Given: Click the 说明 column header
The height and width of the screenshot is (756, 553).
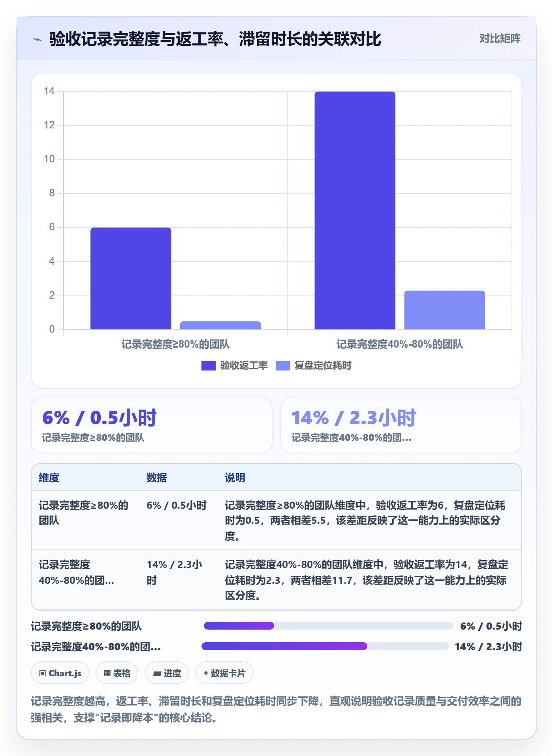Looking at the screenshot, I should point(235,478).
